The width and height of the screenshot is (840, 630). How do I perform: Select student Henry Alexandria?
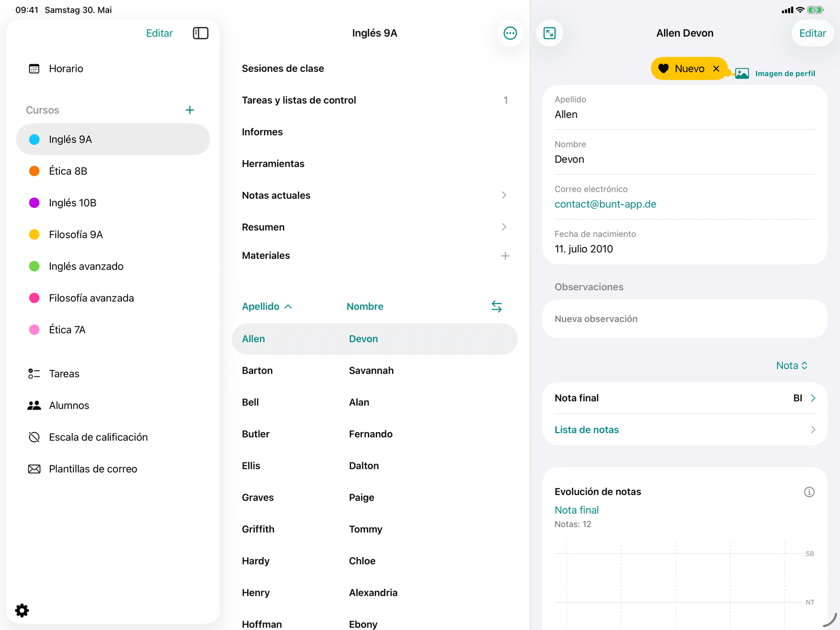(x=375, y=593)
